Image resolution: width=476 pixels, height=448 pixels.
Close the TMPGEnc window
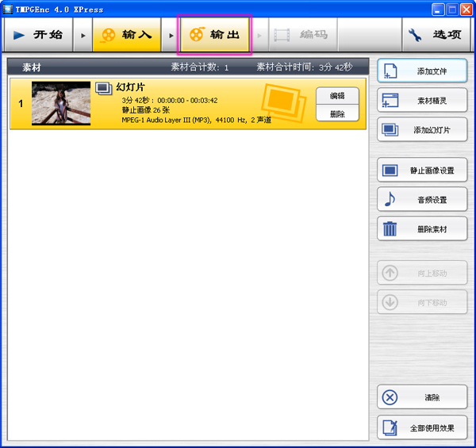coord(466,10)
